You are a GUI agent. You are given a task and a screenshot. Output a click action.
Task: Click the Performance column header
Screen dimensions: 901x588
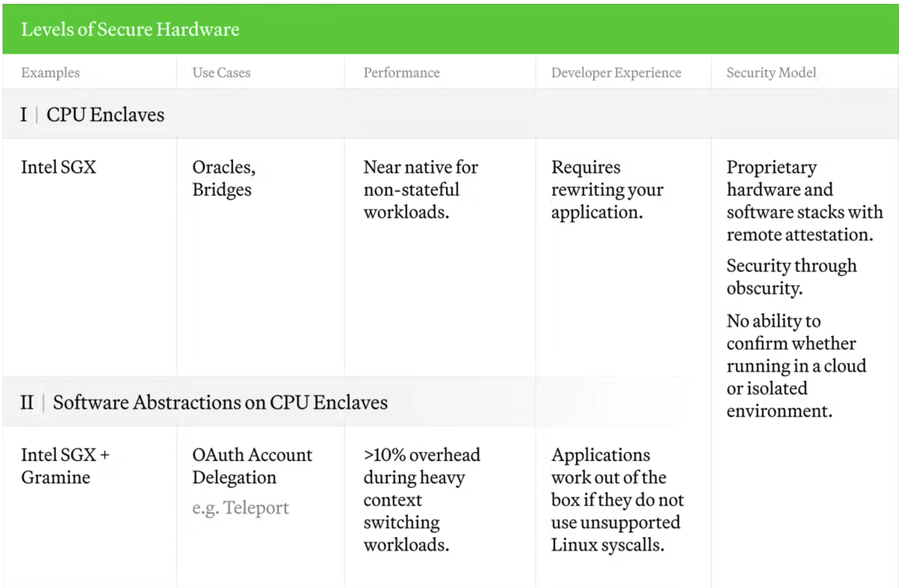click(401, 73)
